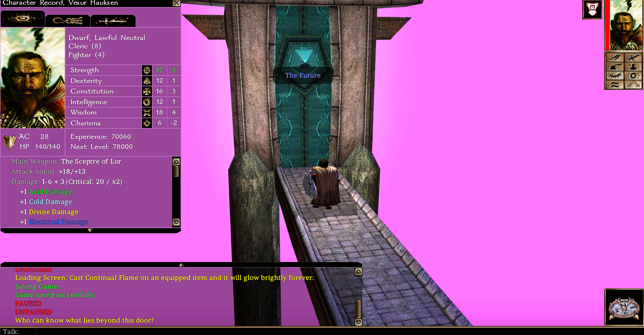Click the weapon details scrollbar thumb

click(x=176, y=171)
